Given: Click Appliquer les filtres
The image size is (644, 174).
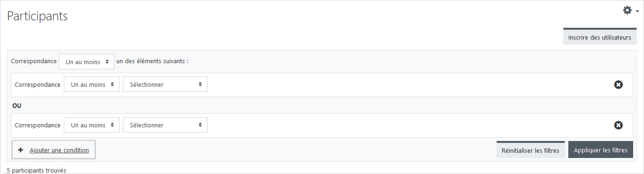Looking at the screenshot, I should pos(601,150).
